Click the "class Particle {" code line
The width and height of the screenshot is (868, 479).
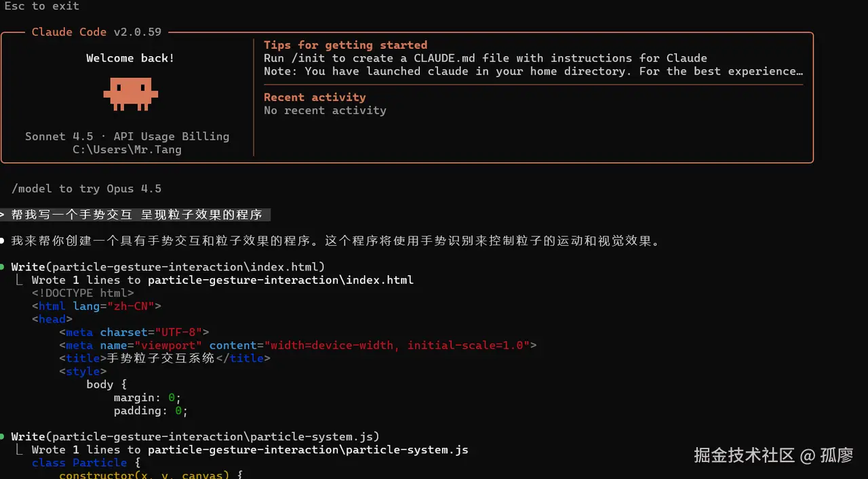[86, 463]
